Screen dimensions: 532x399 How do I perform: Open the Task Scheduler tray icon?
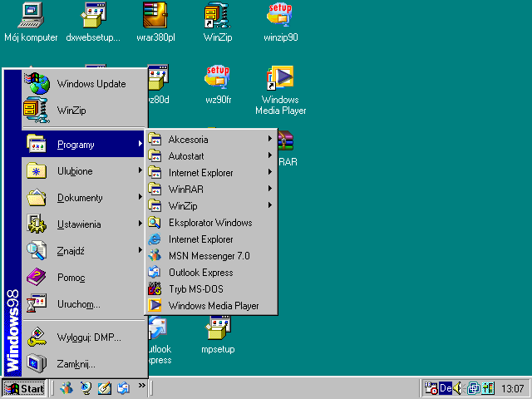point(431,388)
